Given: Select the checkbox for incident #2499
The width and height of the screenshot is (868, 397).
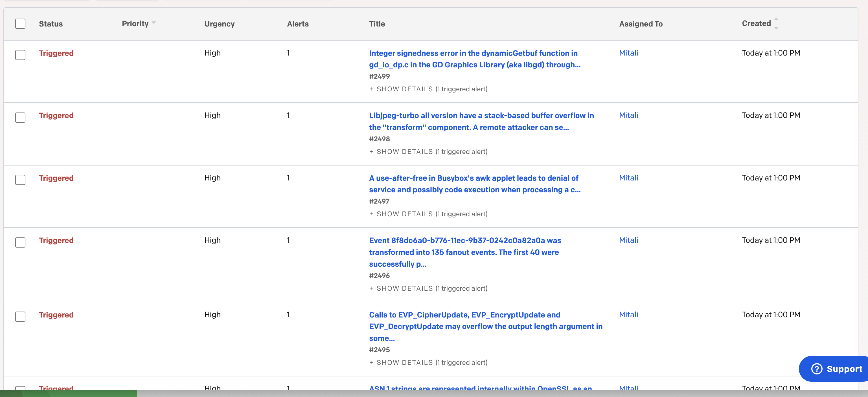Looking at the screenshot, I should [20, 55].
